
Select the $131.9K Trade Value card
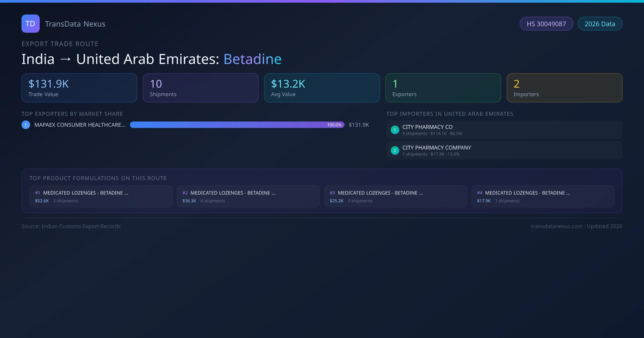click(79, 88)
